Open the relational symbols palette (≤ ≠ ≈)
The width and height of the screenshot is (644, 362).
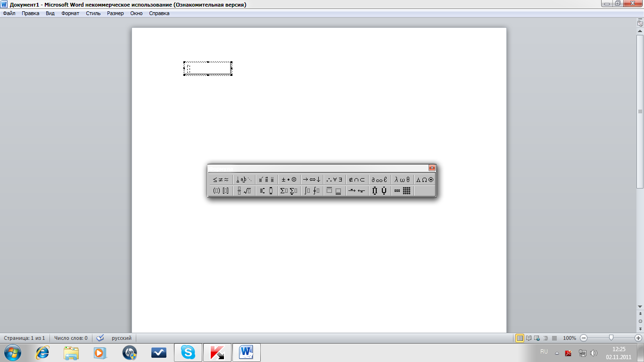tap(221, 180)
